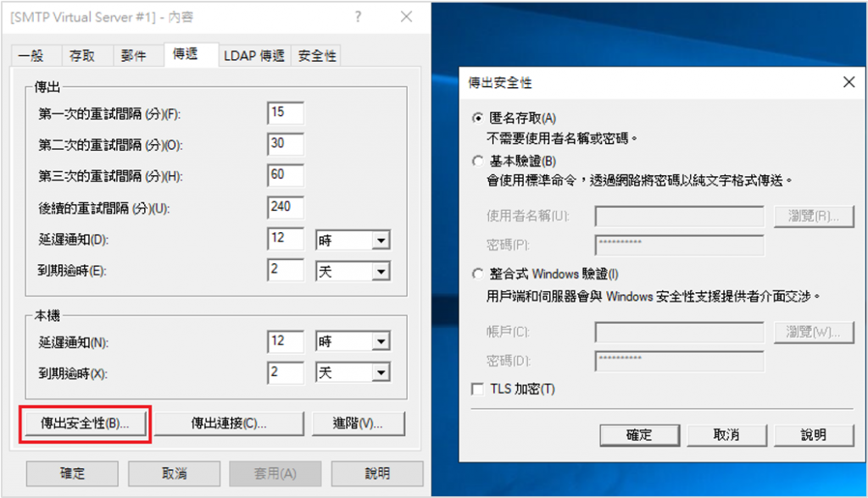
Task: Enable the TLS 加密(T) checkbox
Action: [x=477, y=389]
